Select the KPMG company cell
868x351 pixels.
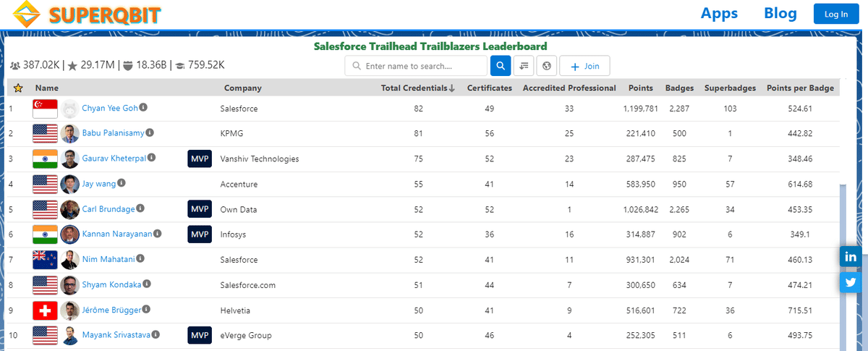point(232,133)
